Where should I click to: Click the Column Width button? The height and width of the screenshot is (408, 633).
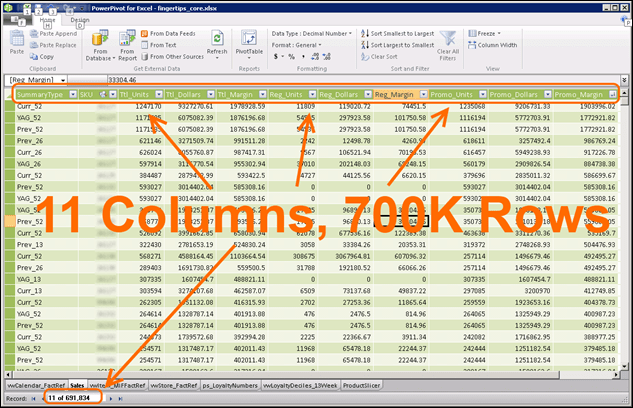click(496, 45)
